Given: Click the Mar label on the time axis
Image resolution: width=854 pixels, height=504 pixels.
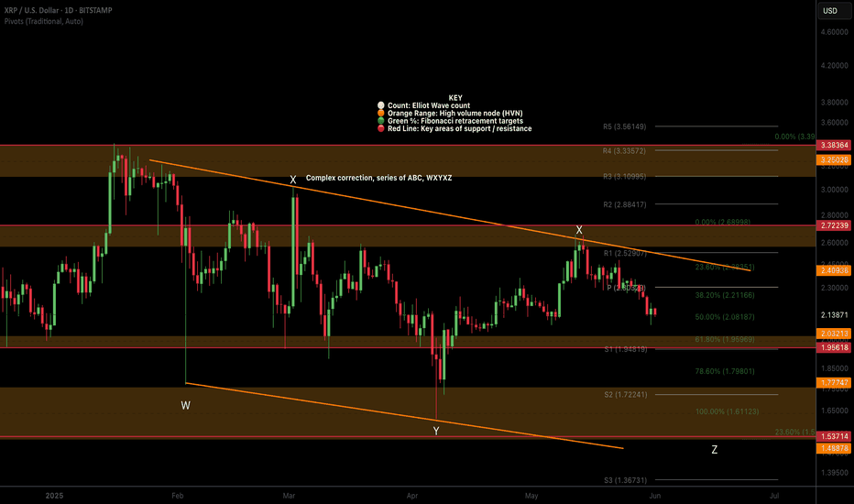Looking at the screenshot, I should pyautogui.click(x=289, y=495).
